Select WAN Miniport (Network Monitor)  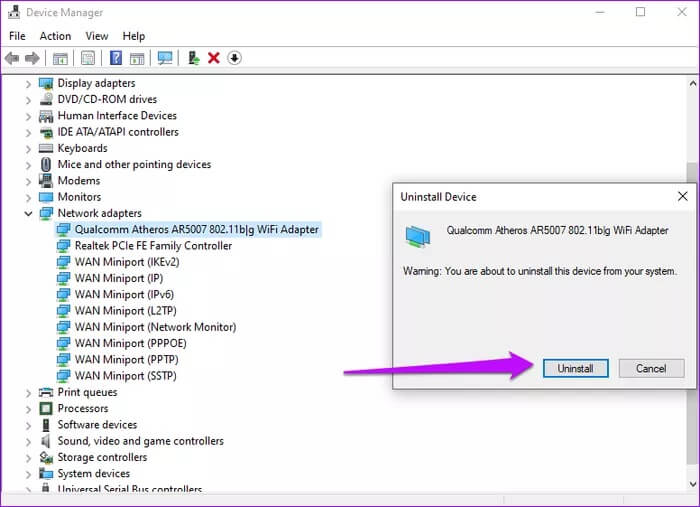click(155, 327)
